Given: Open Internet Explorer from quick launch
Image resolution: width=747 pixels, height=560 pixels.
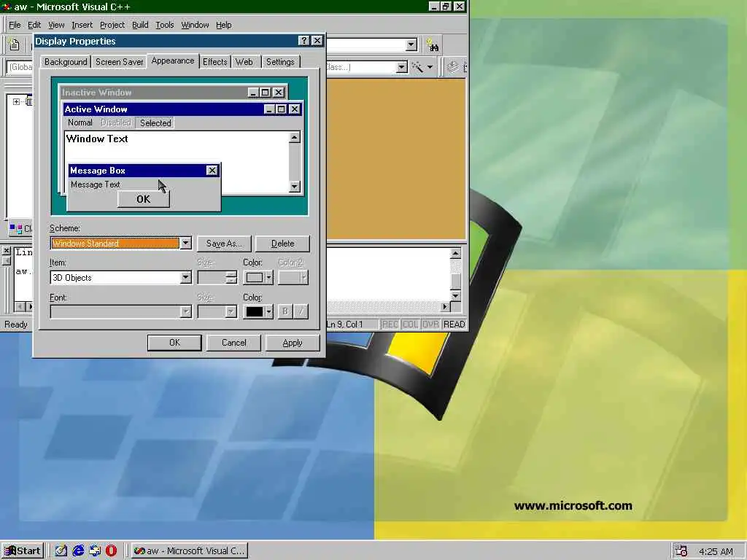Looking at the screenshot, I should (x=78, y=551).
